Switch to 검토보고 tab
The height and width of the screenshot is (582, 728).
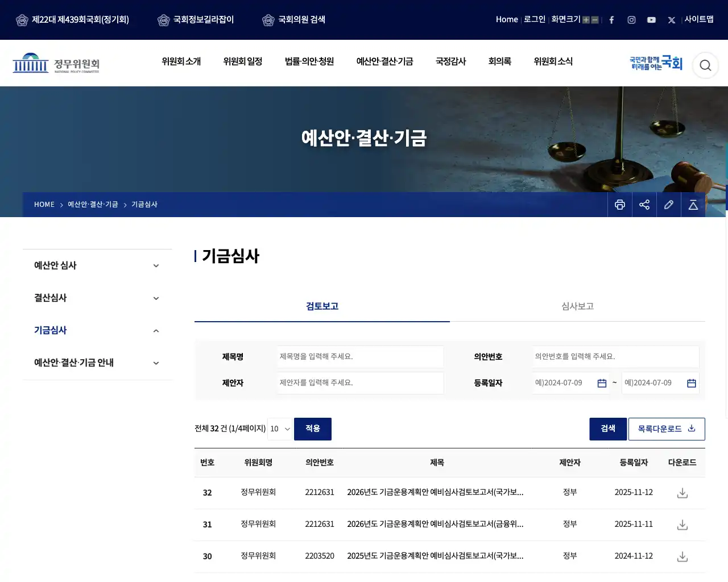pos(322,306)
